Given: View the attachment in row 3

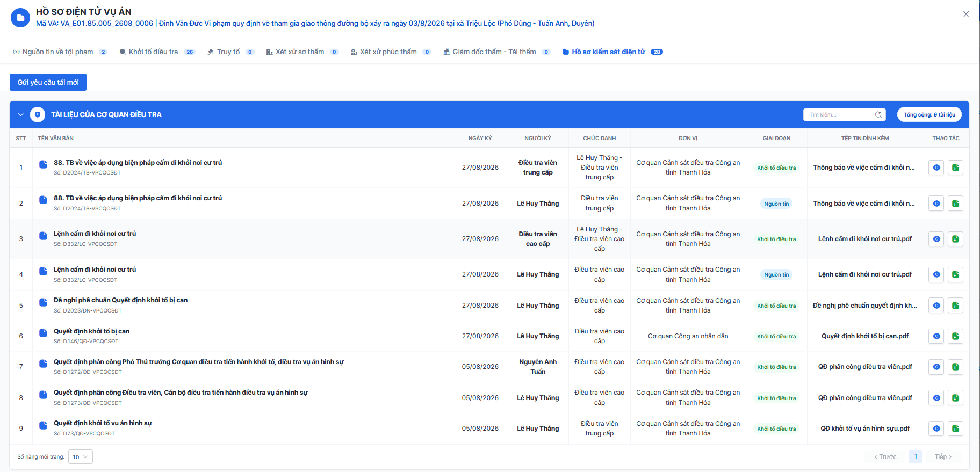Looking at the screenshot, I should tap(936, 239).
